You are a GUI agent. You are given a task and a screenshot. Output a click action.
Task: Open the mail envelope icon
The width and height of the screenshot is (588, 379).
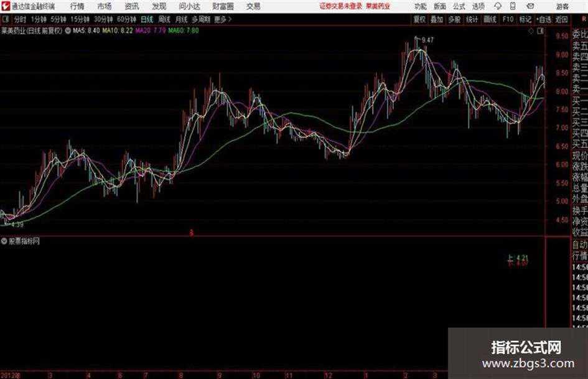[530, 6]
